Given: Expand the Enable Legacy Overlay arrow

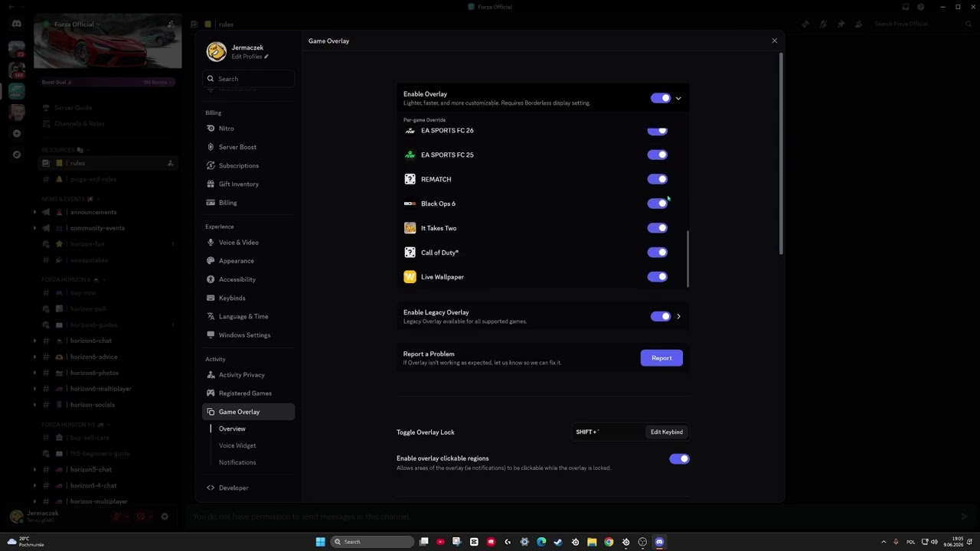Looking at the screenshot, I should pos(678,316).
